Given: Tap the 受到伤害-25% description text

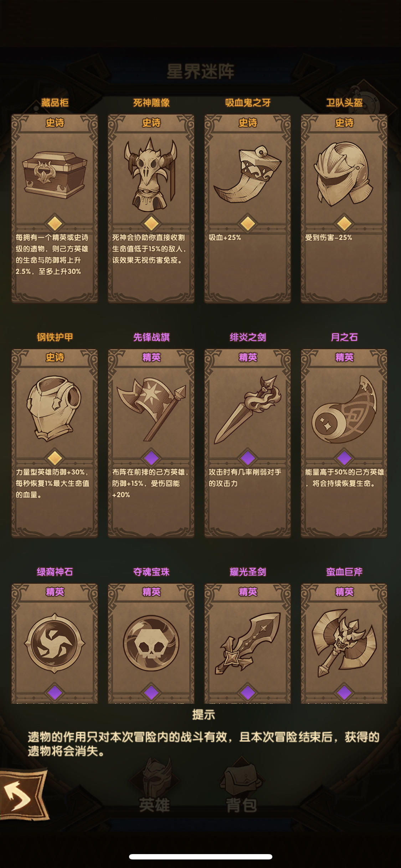Looking at the screenshot, I should tap(329, 238).
